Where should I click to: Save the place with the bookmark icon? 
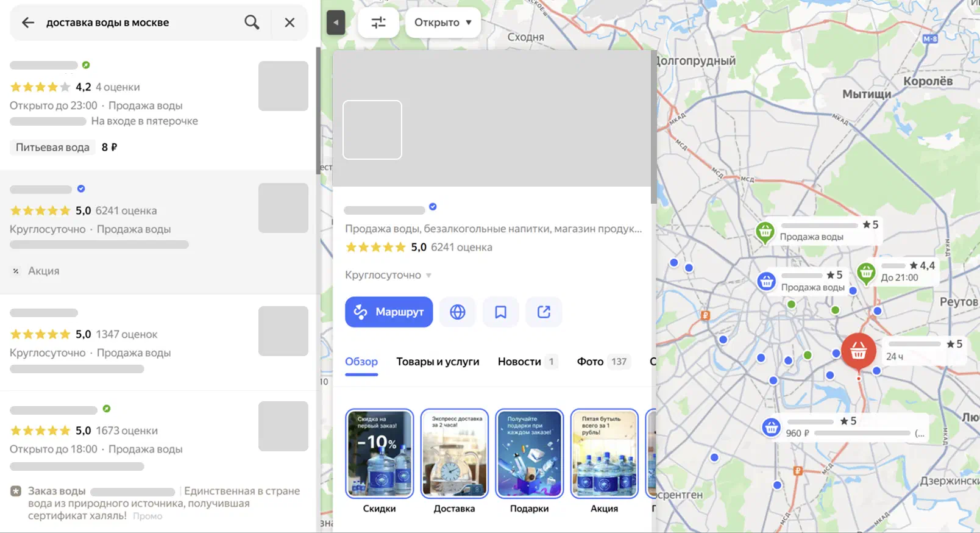[500, 312]
